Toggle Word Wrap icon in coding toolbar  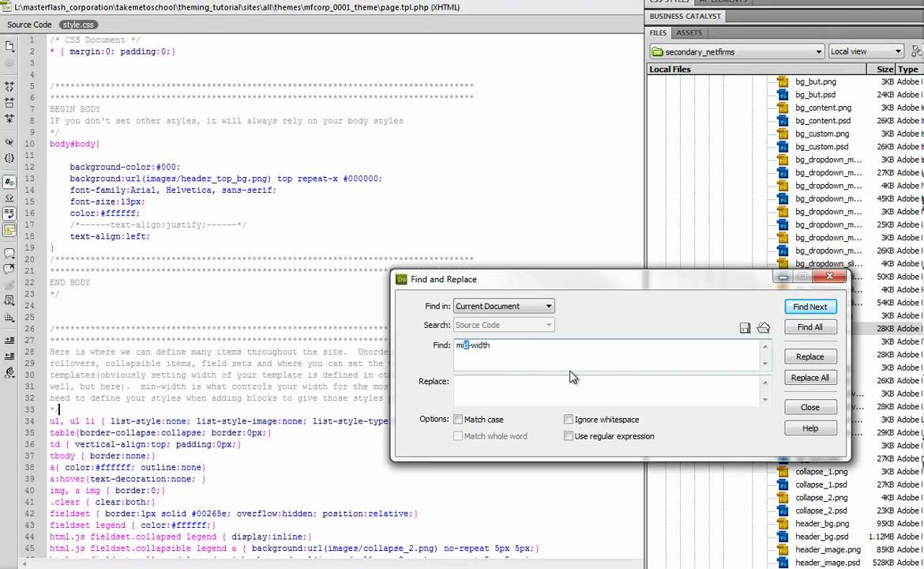(9, 214)
